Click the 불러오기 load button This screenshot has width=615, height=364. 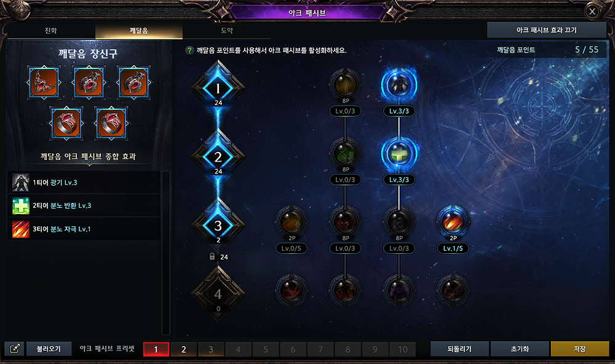pos(49,349)
